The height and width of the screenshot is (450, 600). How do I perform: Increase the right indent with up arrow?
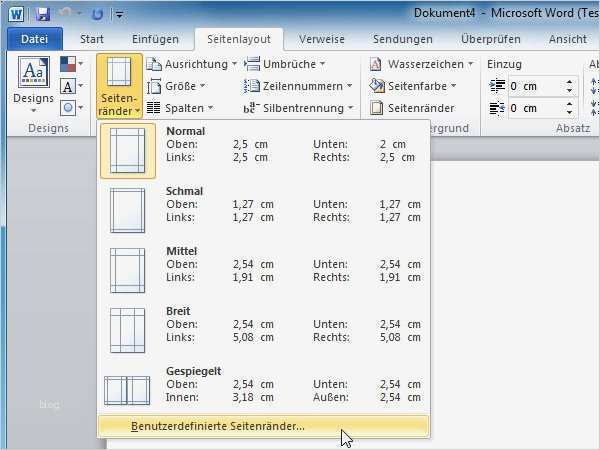pos(570,104)
